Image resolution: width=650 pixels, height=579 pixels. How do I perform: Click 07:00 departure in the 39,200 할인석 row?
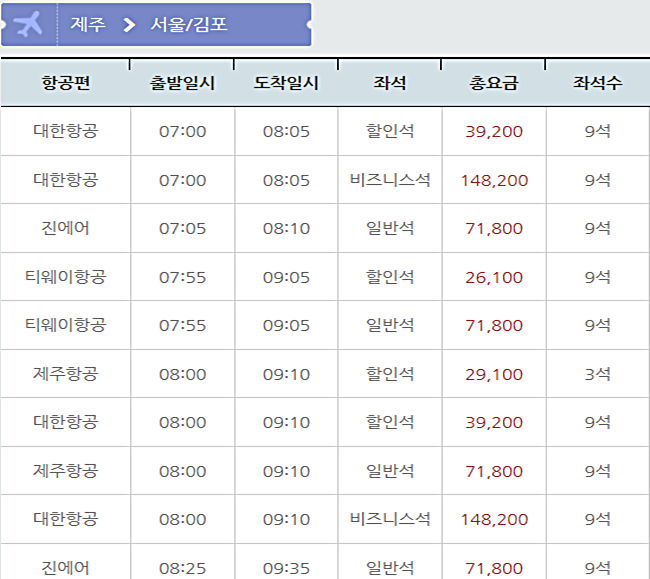(x=182, y=131)
